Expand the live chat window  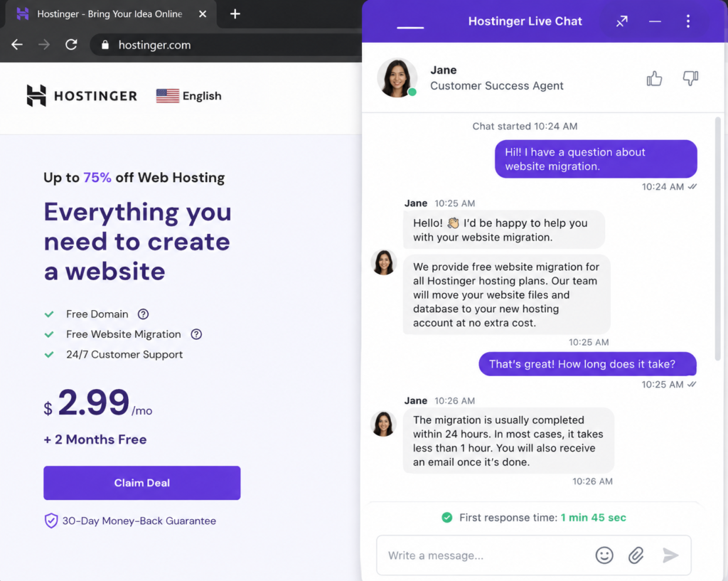point(621,21)
